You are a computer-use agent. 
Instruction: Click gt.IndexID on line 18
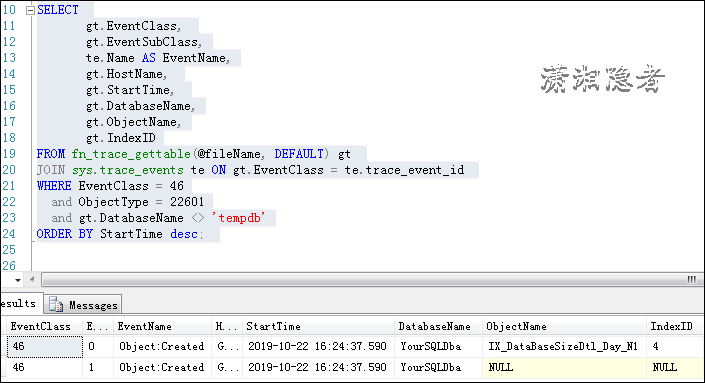point(121,138)
